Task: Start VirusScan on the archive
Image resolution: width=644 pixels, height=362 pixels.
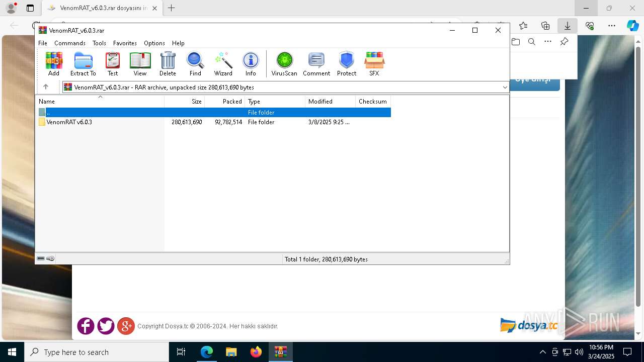Action: 284,64
